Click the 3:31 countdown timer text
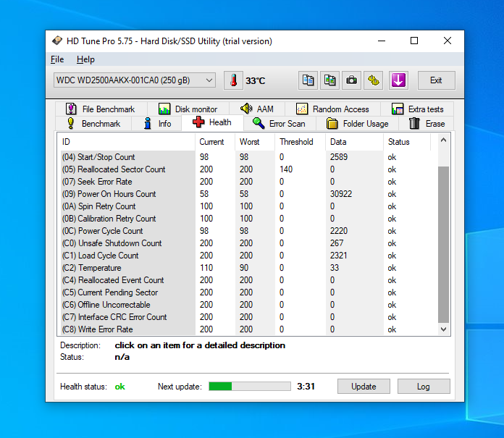Viewport: 504px width, 438px height. (x=306, y=387)
